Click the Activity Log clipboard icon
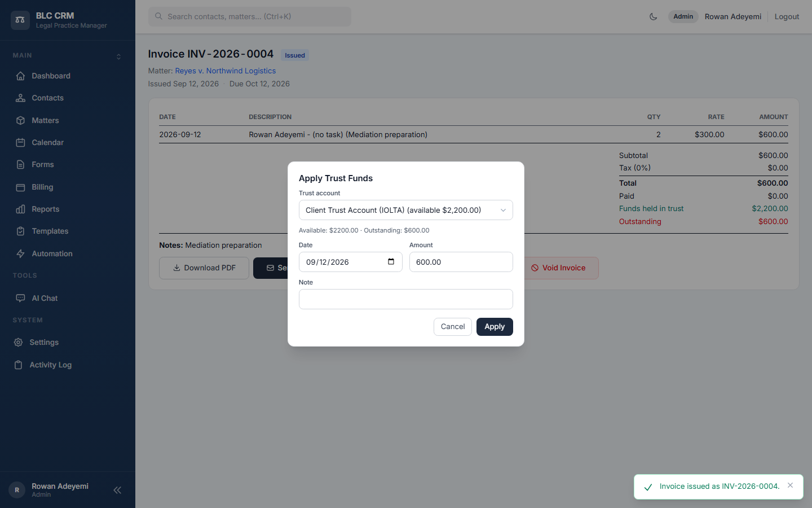The height and width of the screenshot is (508, 812). tap(19, 365)
